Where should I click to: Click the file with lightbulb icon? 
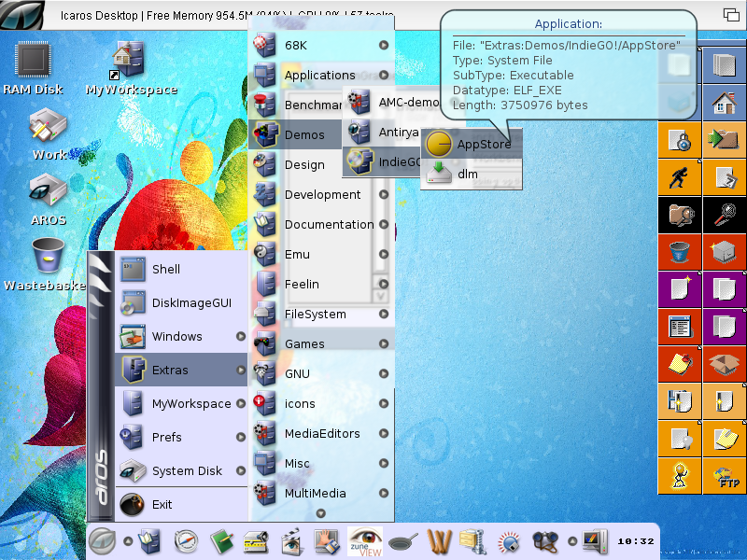(680, 439)
